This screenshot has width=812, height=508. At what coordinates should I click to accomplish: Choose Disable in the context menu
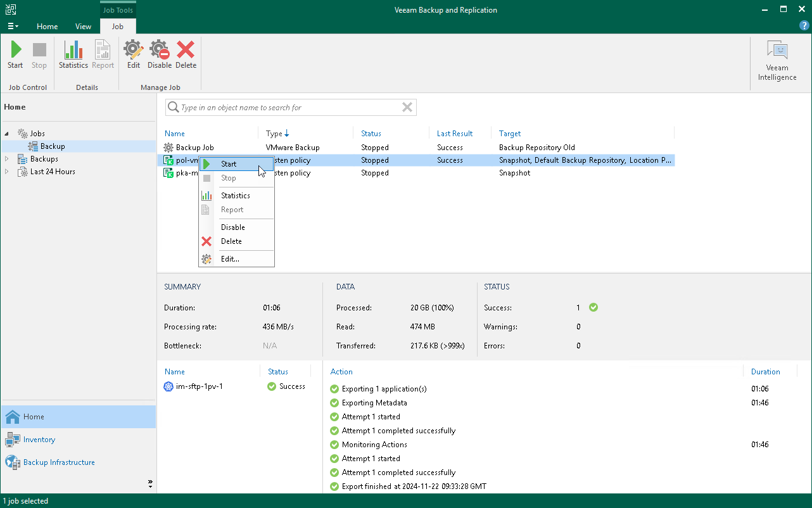(236, 227)
